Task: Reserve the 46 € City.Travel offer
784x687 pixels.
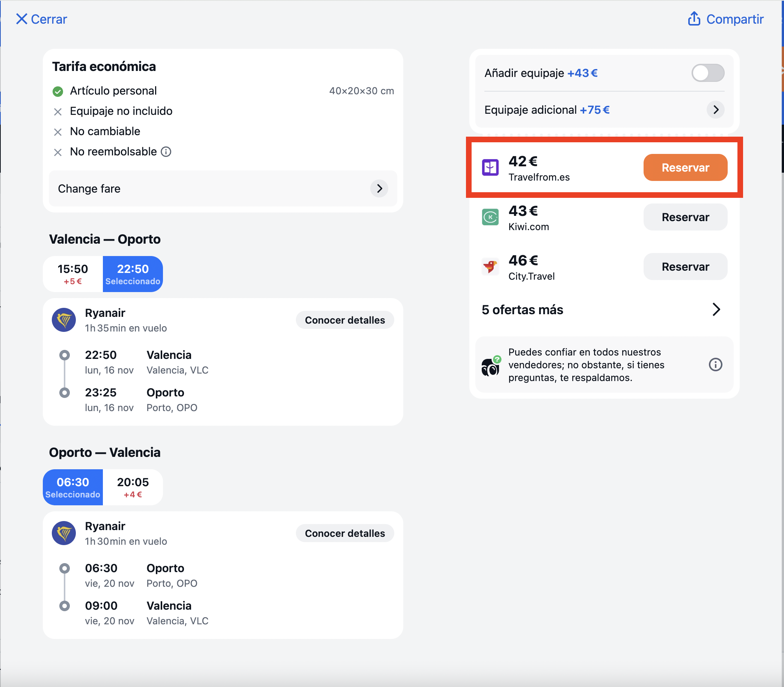Action: point(685,267)
